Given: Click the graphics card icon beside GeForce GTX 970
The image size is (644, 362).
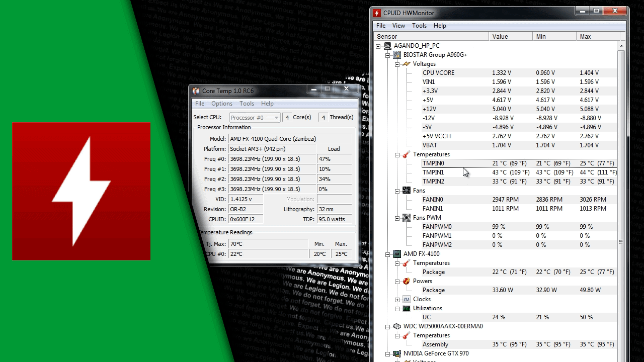Looking at the screenshot, I should [397, 353].
